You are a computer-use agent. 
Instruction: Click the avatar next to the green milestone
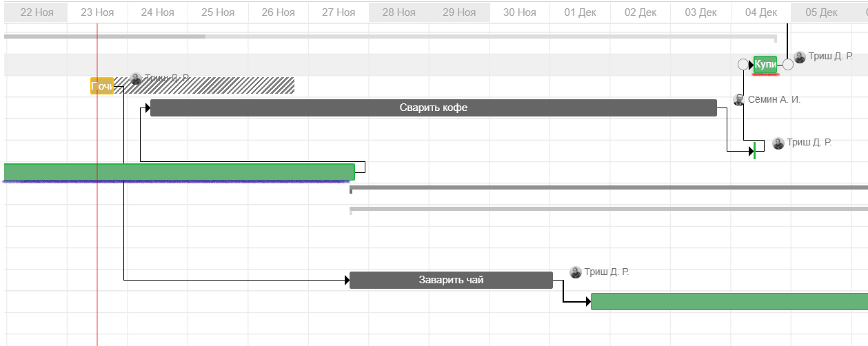pyautogui.click(x=778, y=143)
